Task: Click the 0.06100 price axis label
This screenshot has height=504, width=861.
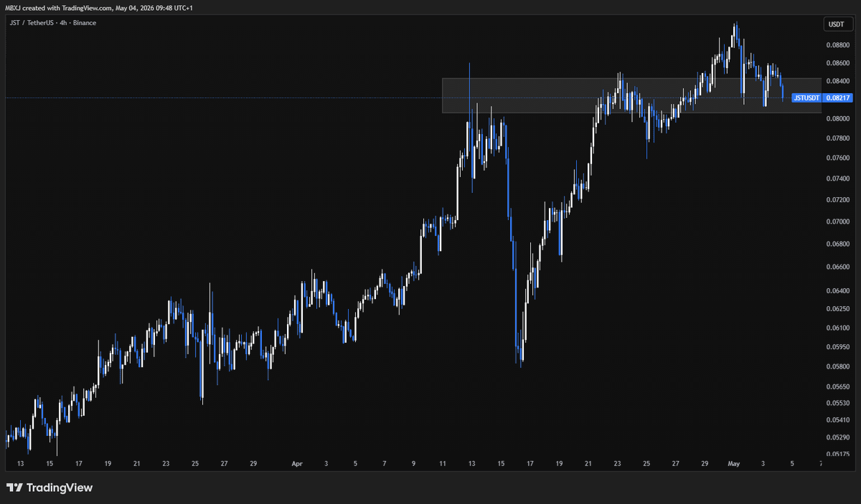Action: point(837,328)
